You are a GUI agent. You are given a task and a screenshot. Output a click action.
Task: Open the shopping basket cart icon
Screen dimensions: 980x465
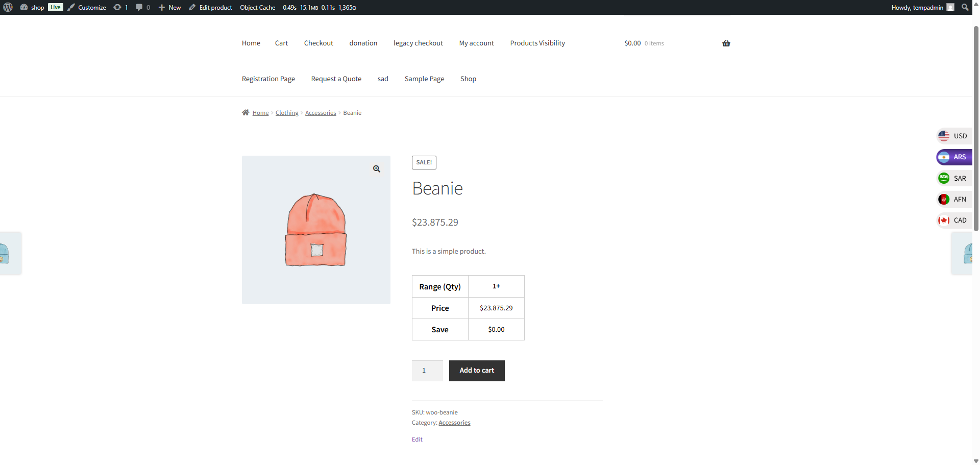(726, 43)
